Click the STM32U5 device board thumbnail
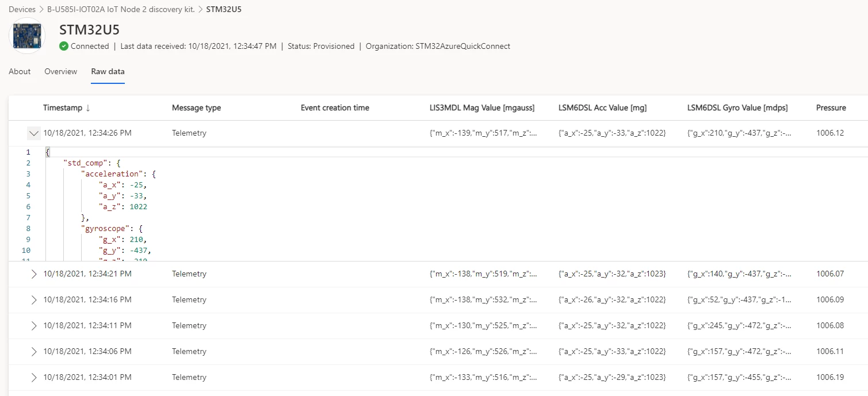 click(x=27, y=36)
